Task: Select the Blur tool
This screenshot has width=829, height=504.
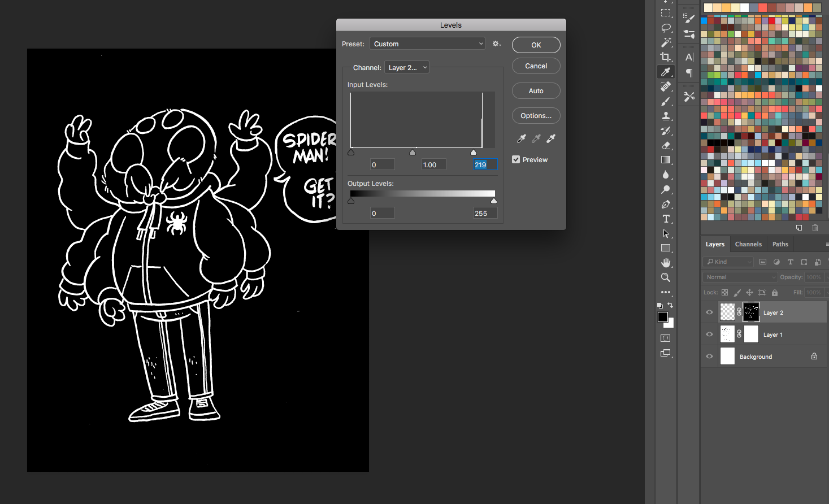Action: [x=666, y=175]
